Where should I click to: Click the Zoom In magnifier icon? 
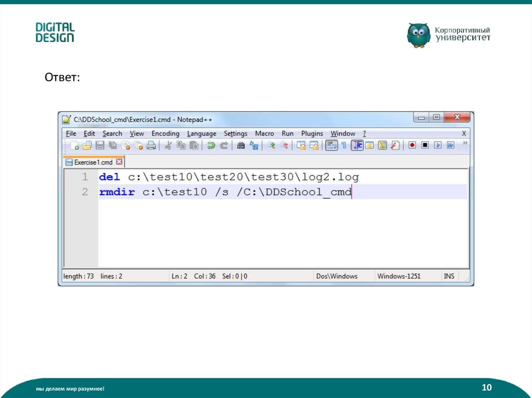click(271, 146)
